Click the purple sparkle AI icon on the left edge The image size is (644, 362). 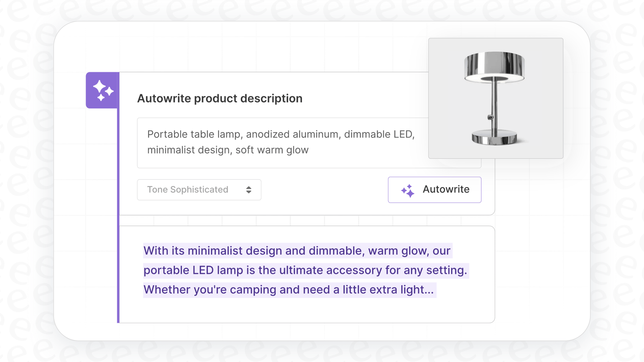(102, 90)
